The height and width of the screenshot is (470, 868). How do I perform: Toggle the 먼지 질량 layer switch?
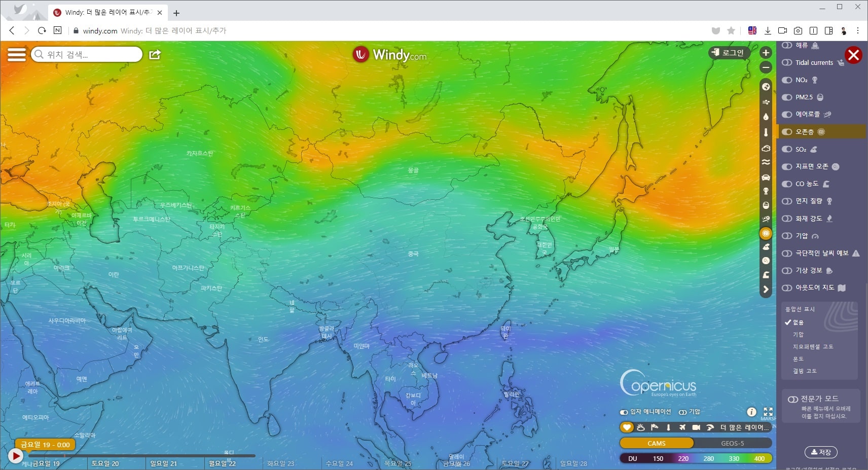pyautogui.click(x=787, y=201)
